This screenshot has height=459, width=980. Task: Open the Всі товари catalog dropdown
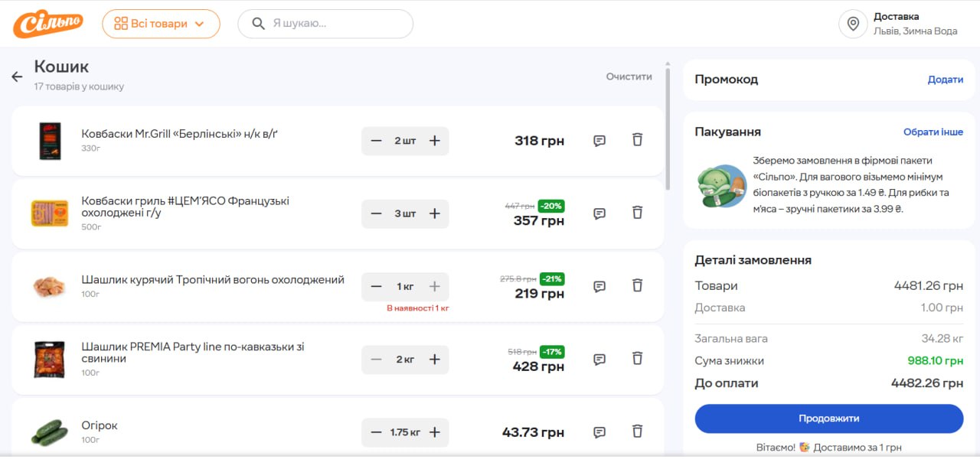pyautogui.click(x=161, y=24)
